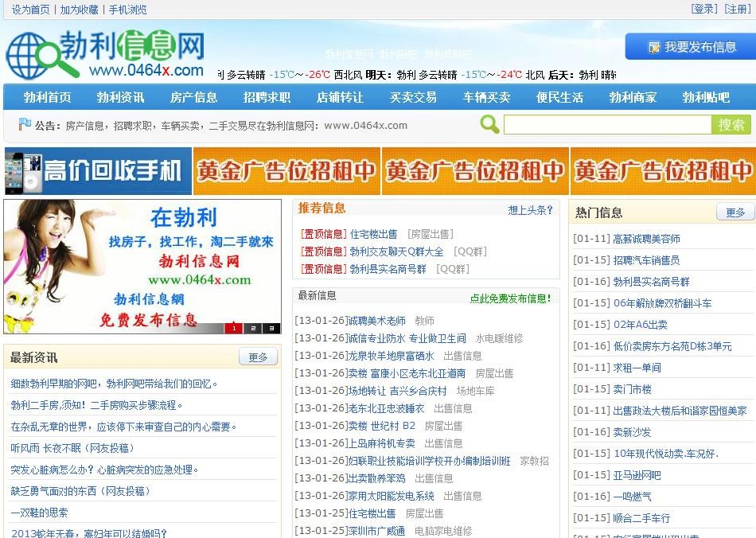Click the first 黄金广告位招租中 banner
The height and width of the screenshot is (538, 756).
pyautogui.click(x=286, y=171)
